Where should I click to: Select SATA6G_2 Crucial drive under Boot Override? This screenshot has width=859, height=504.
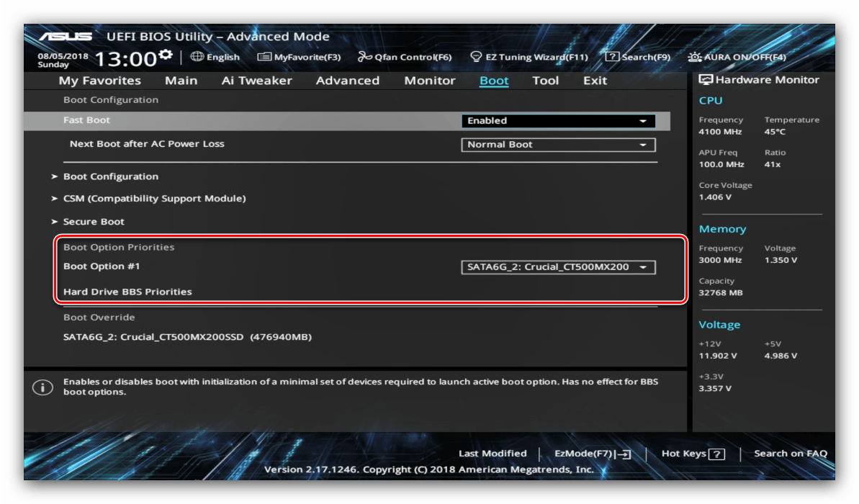(187, 337)
